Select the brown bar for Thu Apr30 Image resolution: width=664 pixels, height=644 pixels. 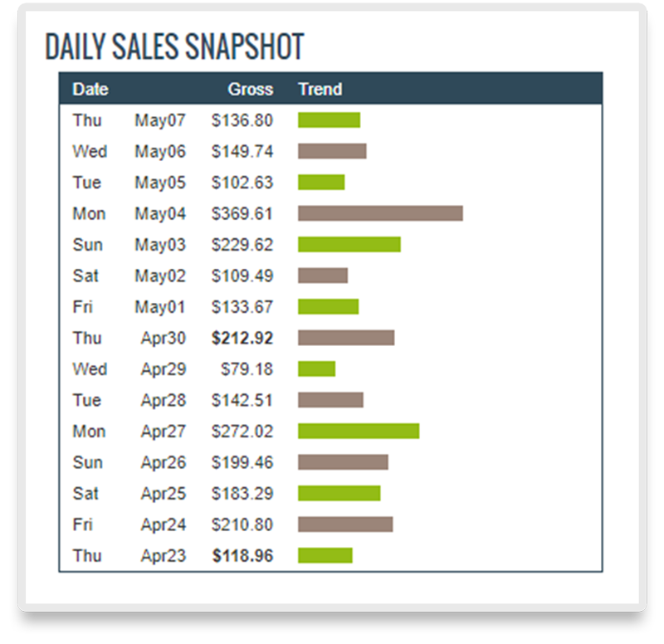pos(346,338)
